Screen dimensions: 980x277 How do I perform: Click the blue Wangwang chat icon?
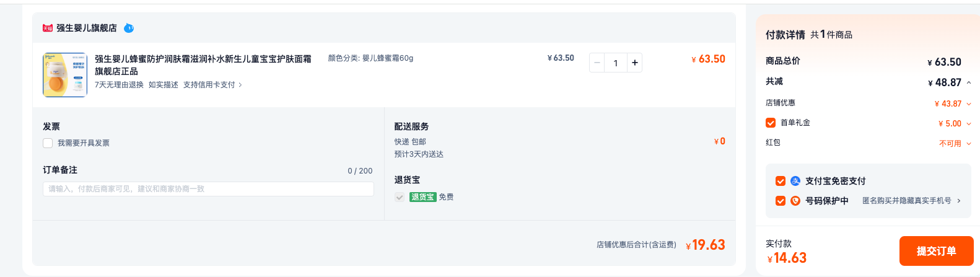click(129, 28)
